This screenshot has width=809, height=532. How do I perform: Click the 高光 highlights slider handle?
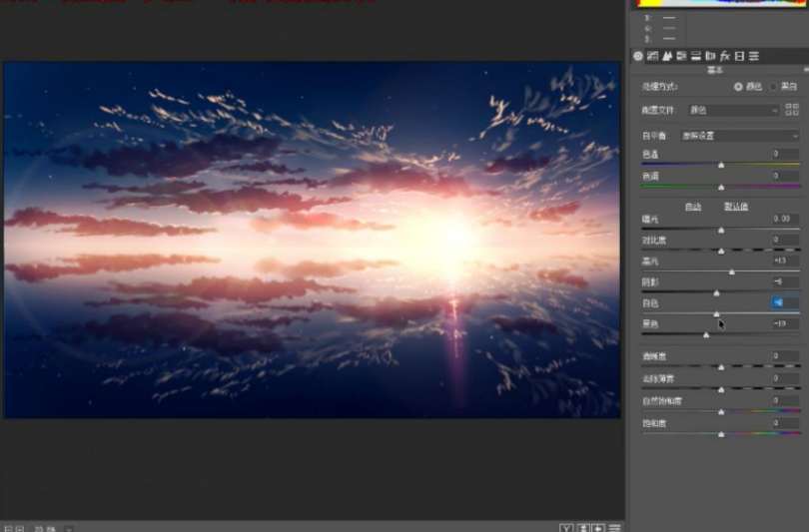[732, 271]
